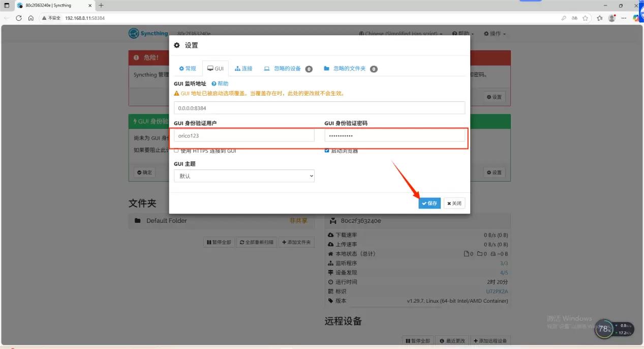Switch to the 常规 tab

(x=188, y=69)
